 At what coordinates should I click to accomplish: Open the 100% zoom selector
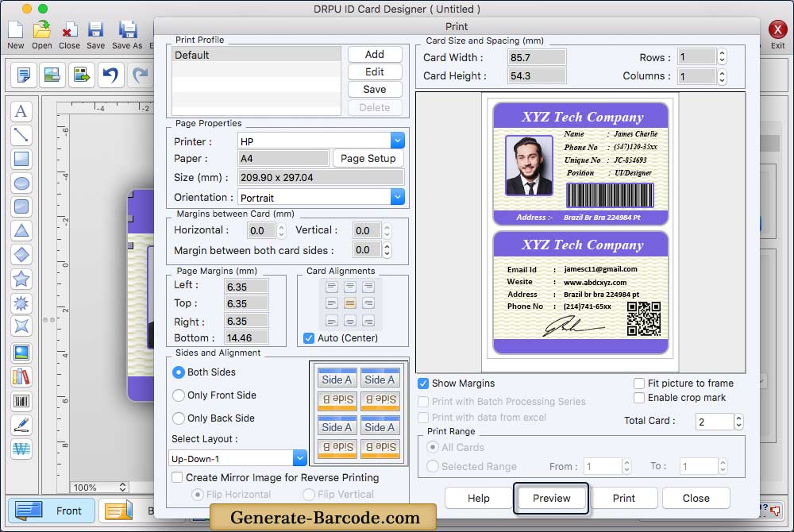point(99,487)
